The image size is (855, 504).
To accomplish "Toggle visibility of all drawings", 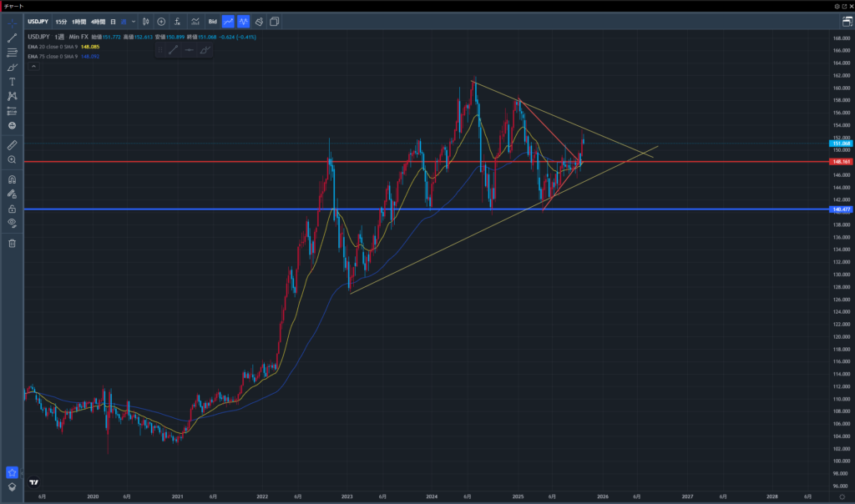I will 12,223.
